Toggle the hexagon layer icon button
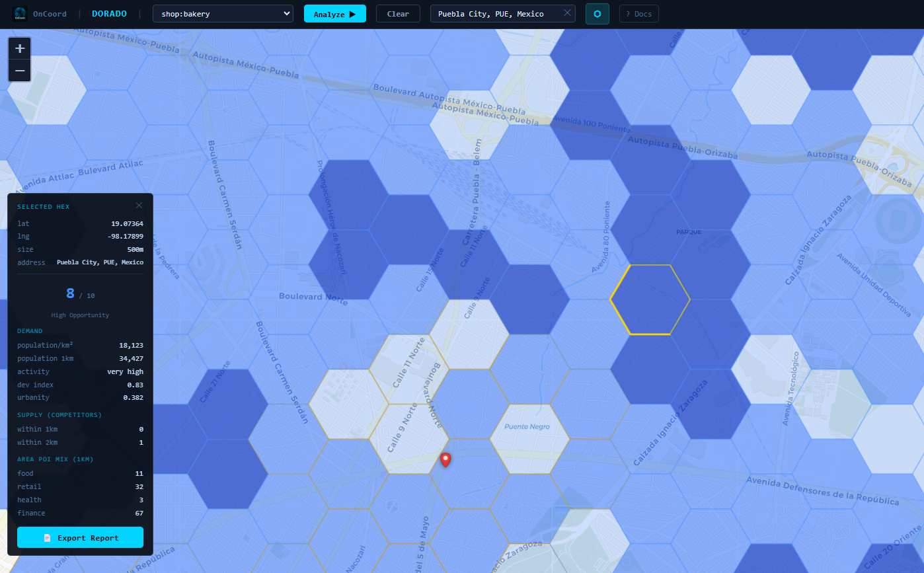924x573 pixels. (x=597, y=14)
